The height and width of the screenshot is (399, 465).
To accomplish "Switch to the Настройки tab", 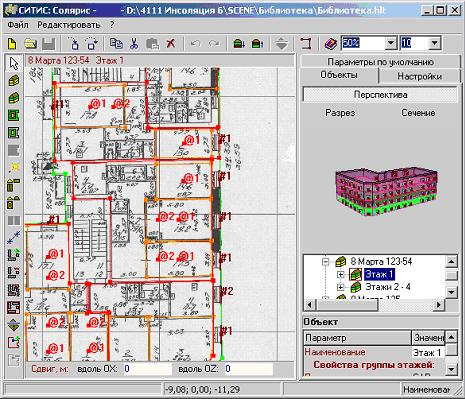I will click(x=419, y=76).
